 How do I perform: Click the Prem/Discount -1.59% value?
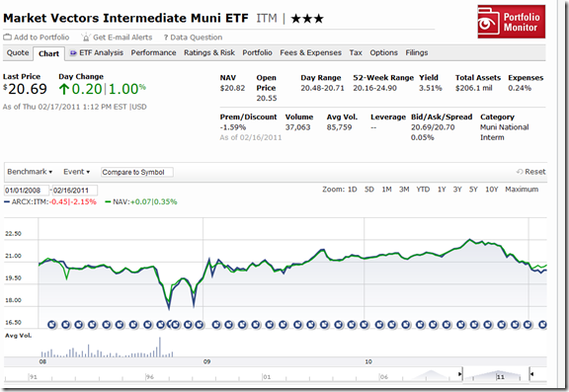click(x=232, y=127)
